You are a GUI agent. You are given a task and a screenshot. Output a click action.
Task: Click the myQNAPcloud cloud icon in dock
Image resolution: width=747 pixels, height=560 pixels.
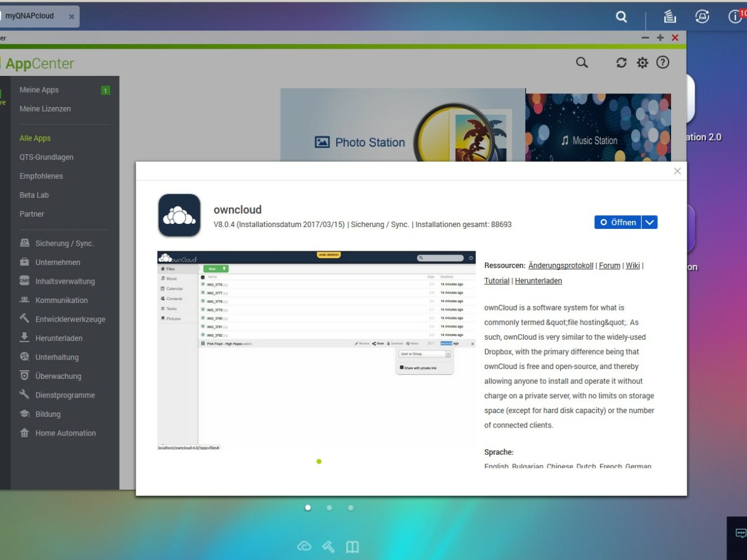point(304,546)
